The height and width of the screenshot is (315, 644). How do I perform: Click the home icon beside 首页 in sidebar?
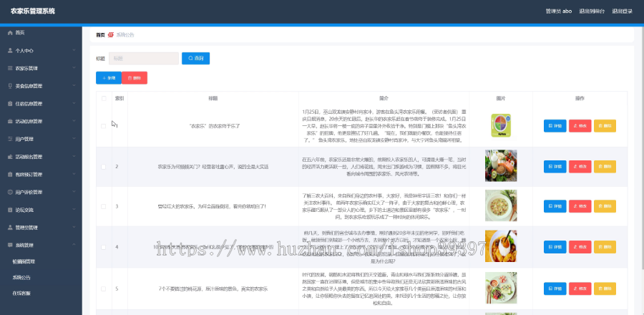click(x=10, y=32)
